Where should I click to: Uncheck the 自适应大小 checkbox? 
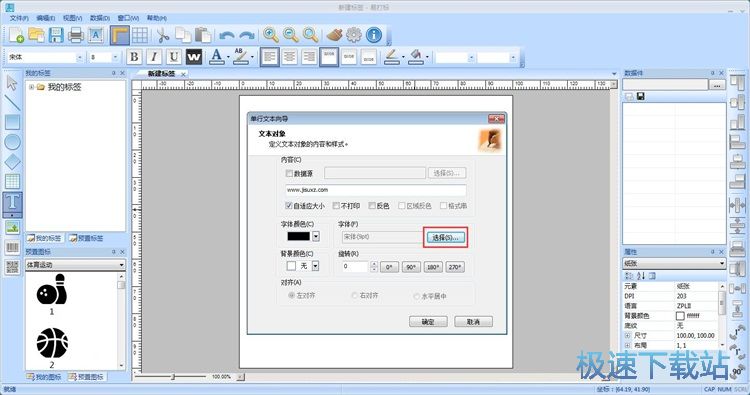(289, 206)
